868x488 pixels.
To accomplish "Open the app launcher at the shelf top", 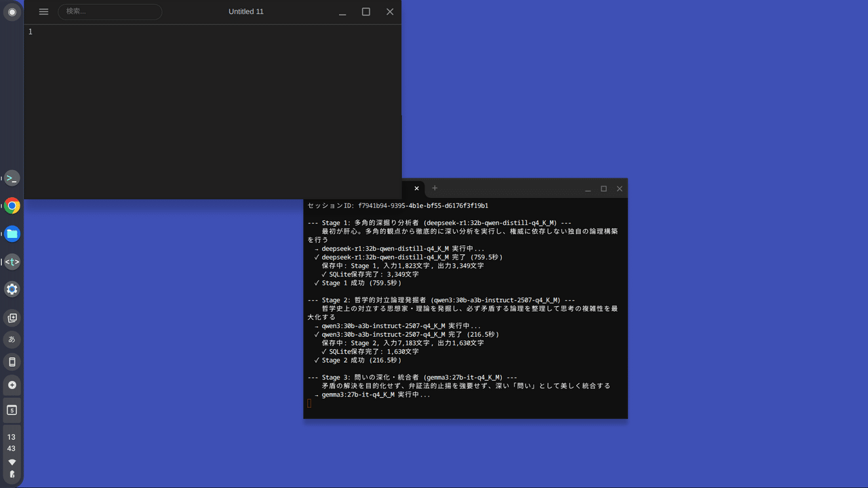I will tap(12, 12).
